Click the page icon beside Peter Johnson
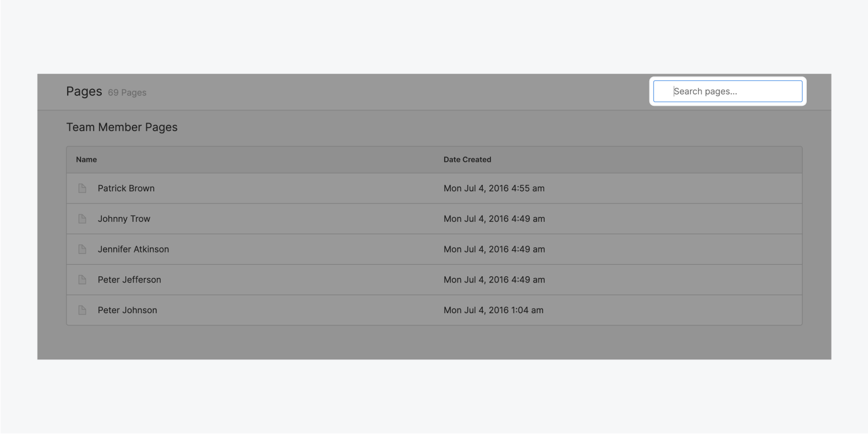The height and width of the screenshot is (434, 868). coord(82,310)
